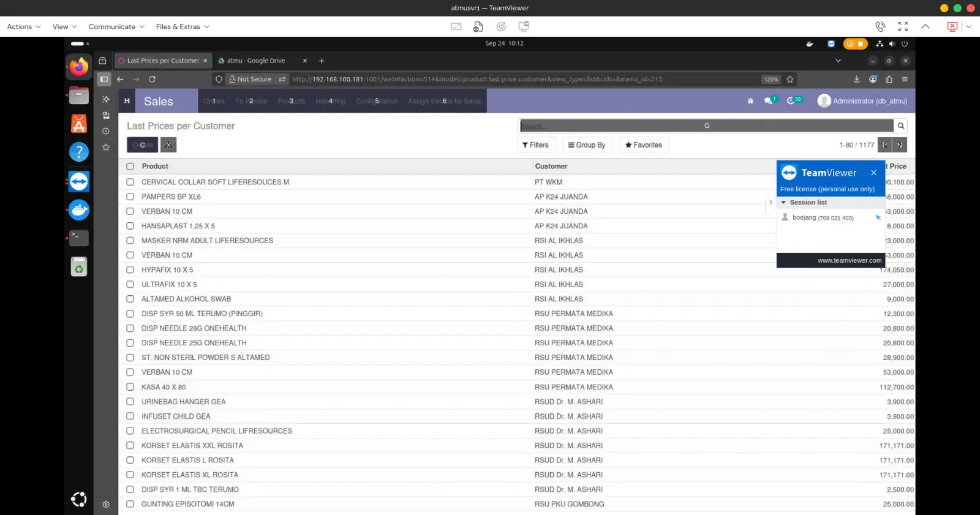Toggle the select-all checkbox in the table header

(x=130, y=167)
